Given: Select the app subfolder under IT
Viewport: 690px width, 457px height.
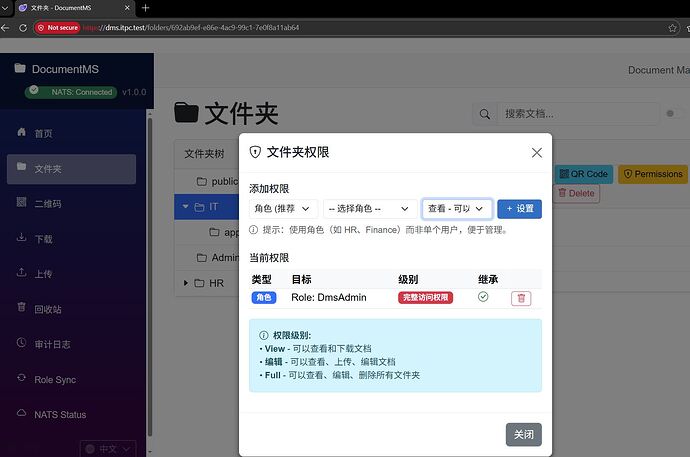Looking at the screenshot, I should click(x=224, y=232).
